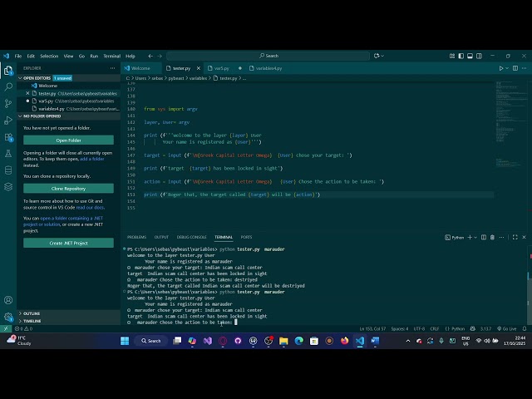532x399 pixels.
Task: Go forward with the navigation arrow
Action: pyautogui.click(x=160, y=56)
